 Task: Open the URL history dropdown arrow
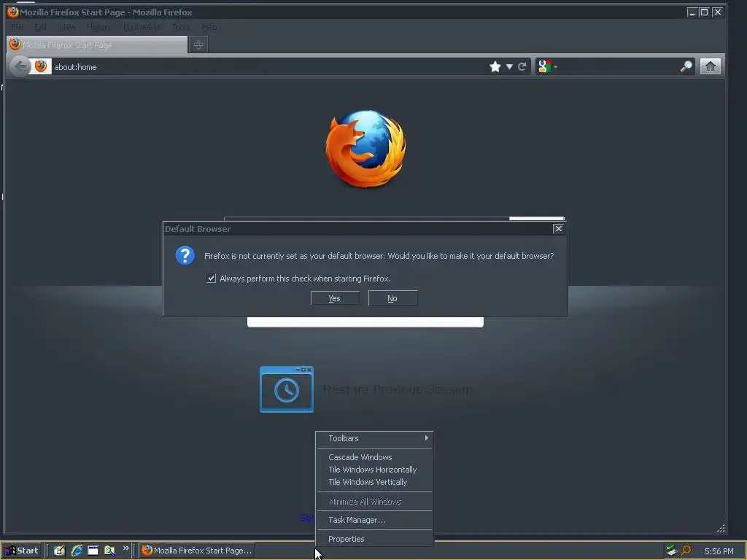click(509, 66)
